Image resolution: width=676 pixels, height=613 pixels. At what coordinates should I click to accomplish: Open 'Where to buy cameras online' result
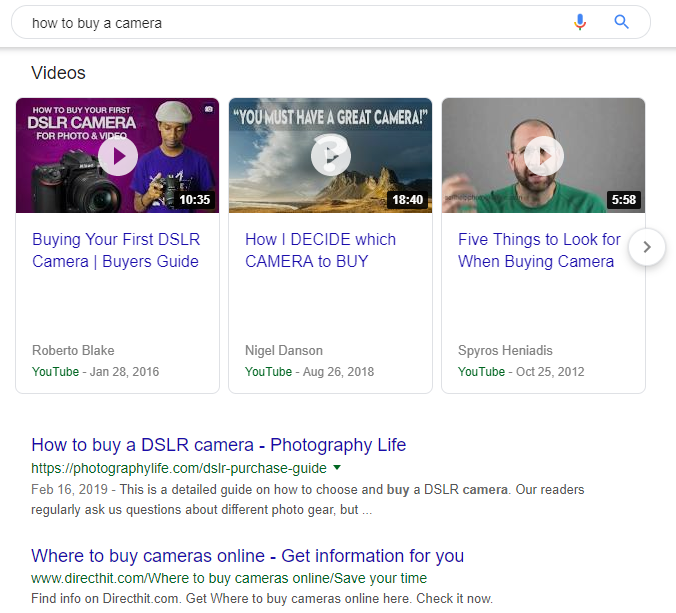pos(247,556)
